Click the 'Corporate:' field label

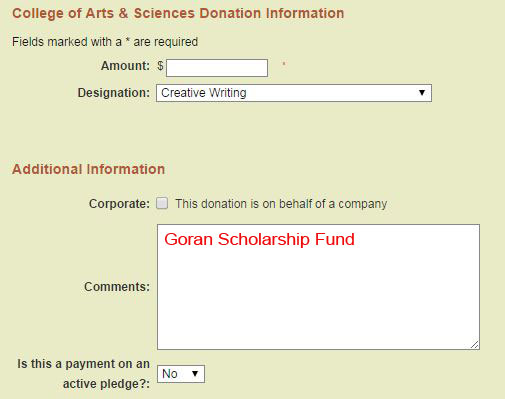pyautogui.click(x=119, y=204)
